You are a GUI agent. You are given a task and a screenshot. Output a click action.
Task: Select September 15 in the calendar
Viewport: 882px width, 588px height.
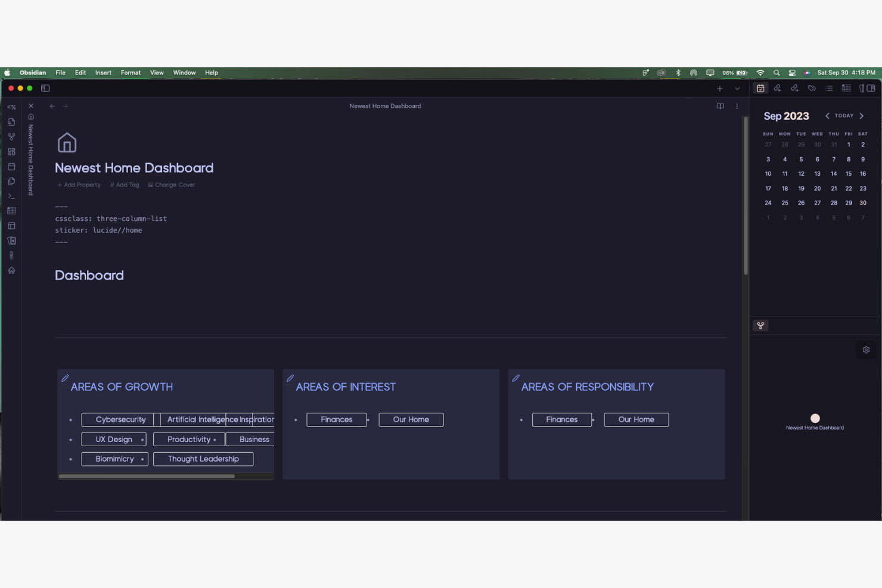(x=848, y=174)
